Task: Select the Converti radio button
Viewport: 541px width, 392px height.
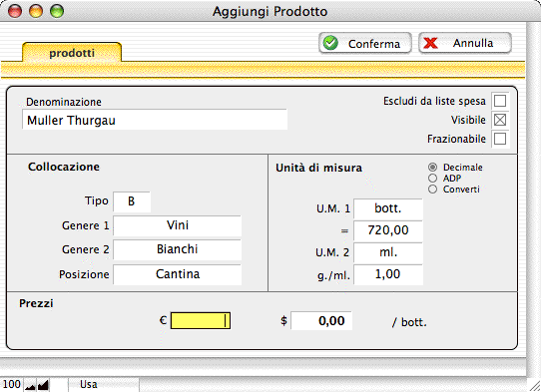Action: (432, 190)
